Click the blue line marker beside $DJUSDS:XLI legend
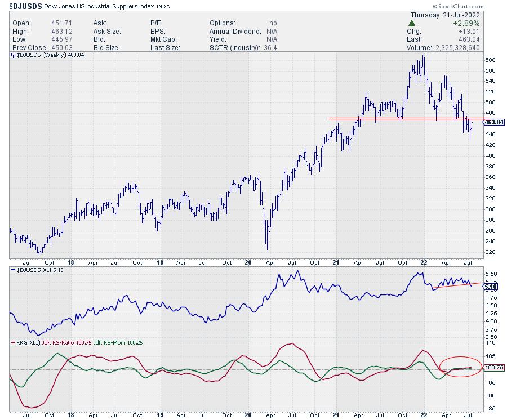Viewport: 507px width, 420px height. click(x=12, y=271)
